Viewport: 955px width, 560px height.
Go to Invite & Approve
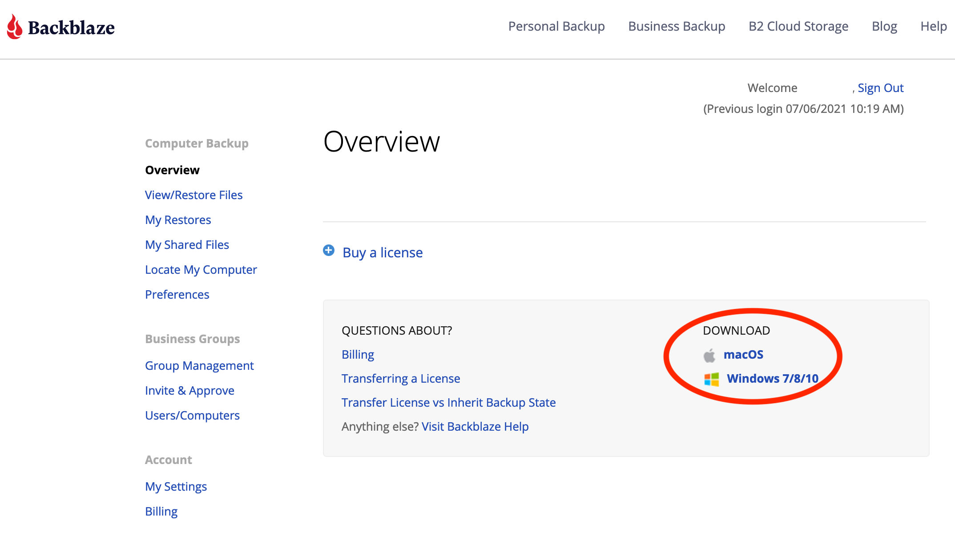pyautogui.click(x=189, y=391)
